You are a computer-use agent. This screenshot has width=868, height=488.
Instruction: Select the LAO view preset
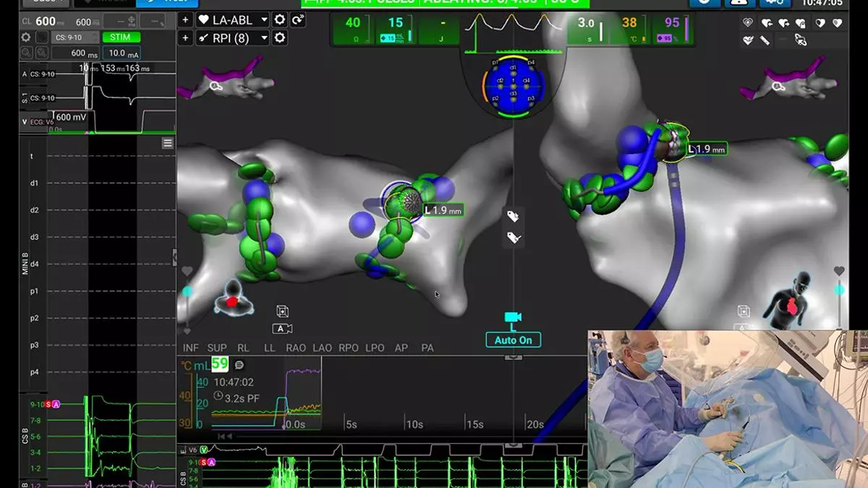[x=322, y=348]
